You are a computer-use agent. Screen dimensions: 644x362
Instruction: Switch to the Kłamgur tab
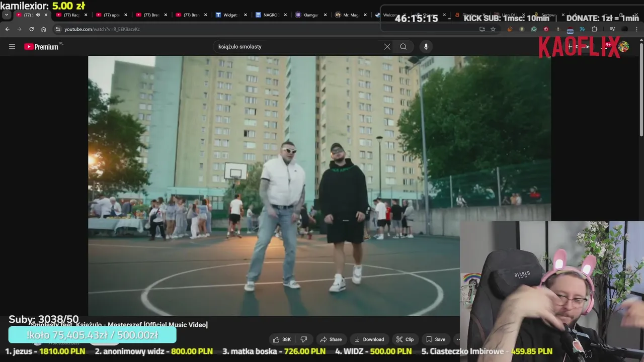click(x=310, y=15)
